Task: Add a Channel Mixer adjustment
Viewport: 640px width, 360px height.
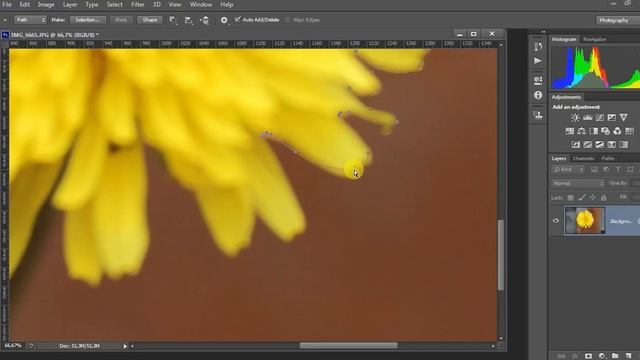Action: click(x=617, y=131)
